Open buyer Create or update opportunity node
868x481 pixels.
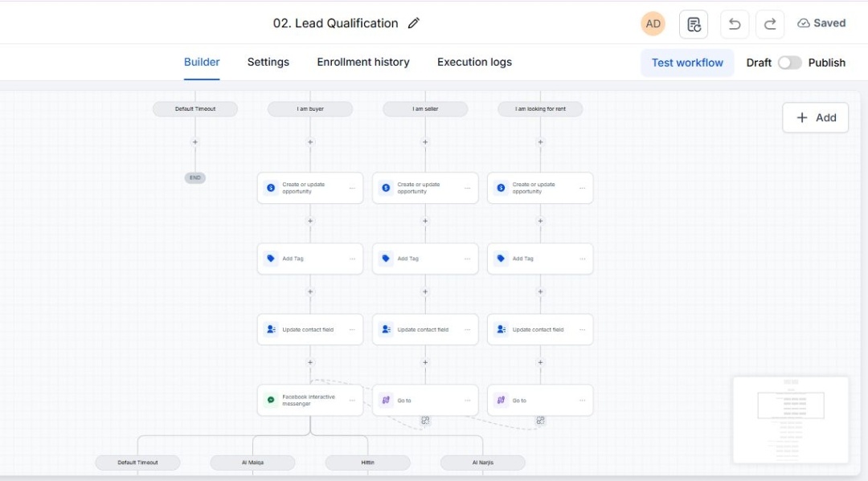pyautogui.click(x=310, y=188)
